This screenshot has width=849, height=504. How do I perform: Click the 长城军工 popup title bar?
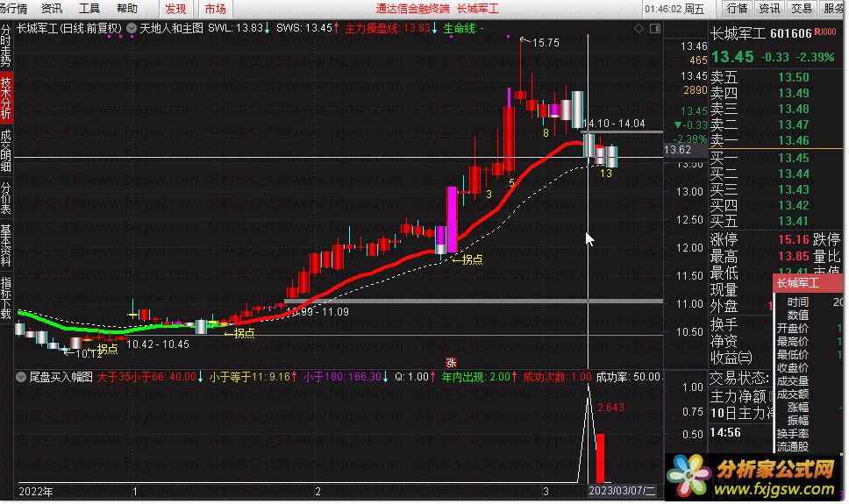click(x=809, y=282)
